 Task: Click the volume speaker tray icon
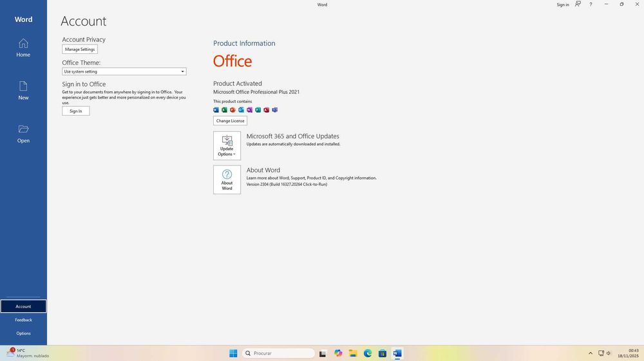(x=609, y=353)
